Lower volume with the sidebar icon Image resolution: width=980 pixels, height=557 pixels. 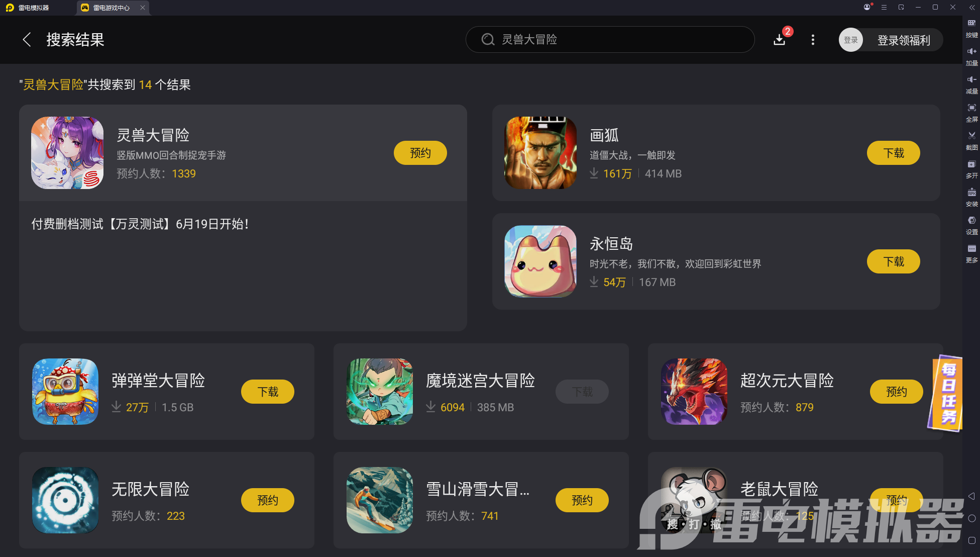pos(971,84)
